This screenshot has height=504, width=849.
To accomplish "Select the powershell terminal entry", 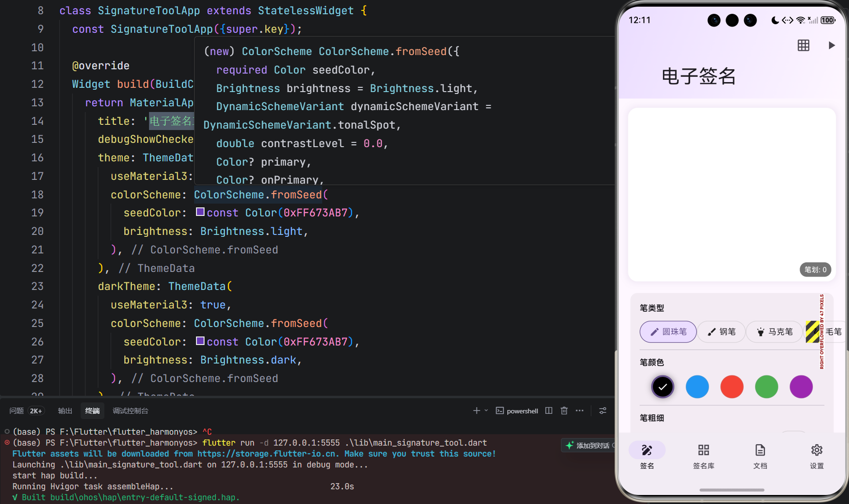I will click(517, 411).
